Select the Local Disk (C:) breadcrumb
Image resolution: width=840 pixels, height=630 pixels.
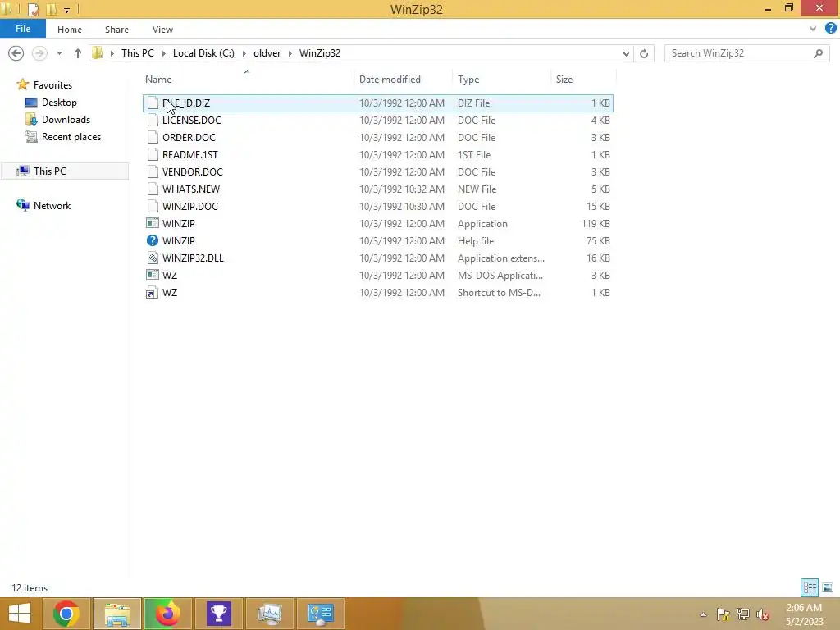pyautogui.click(x=203, y=53)
